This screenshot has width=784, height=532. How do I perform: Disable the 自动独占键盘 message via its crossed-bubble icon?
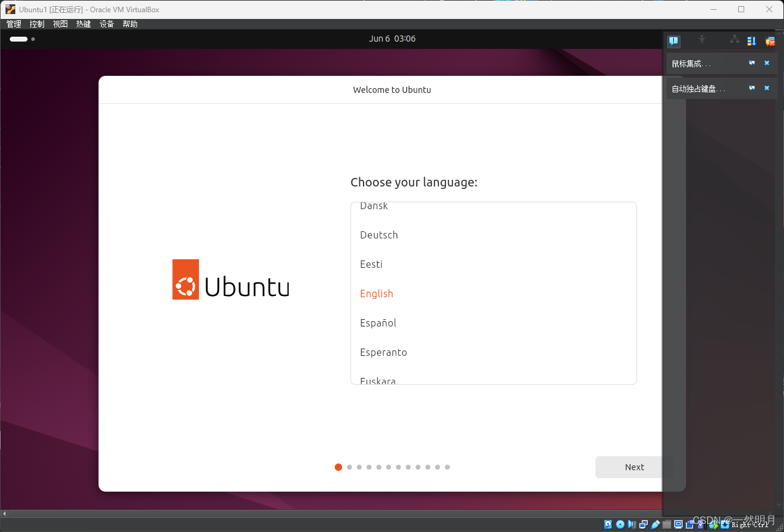(x=752, y=88)
